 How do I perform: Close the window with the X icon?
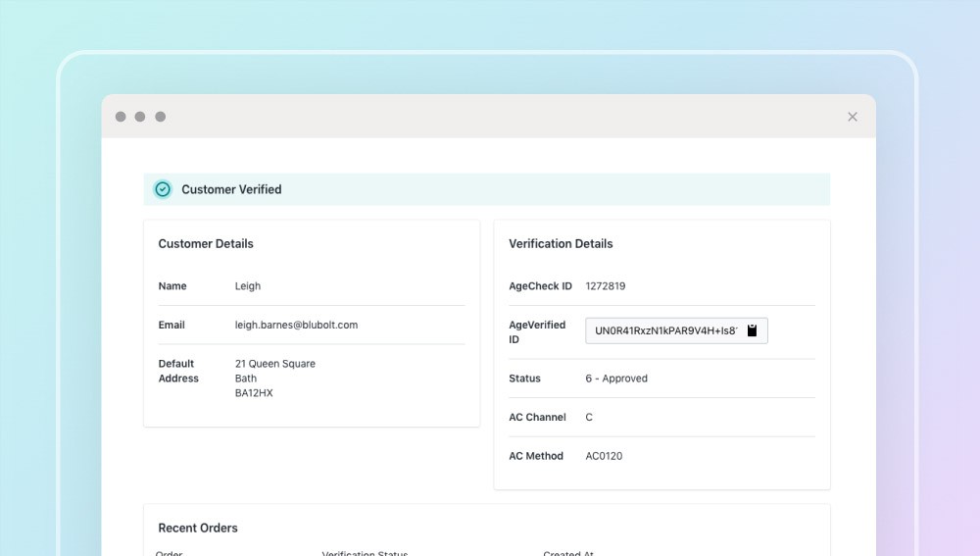pyautogui.click(x=853, y=117)
